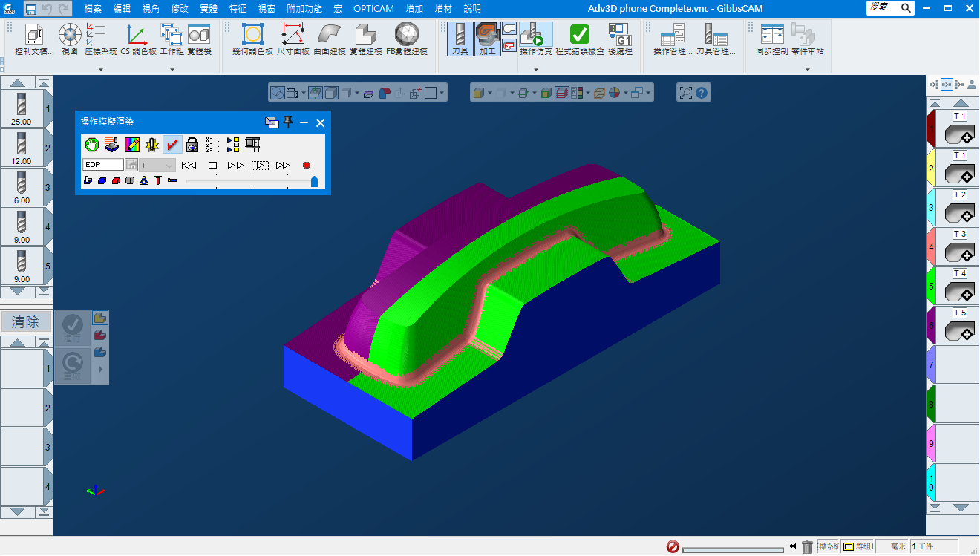Screen dimensions: 980x556
Task: Pin the 操作模擬渲染 panel
Action: click(289, 122)
